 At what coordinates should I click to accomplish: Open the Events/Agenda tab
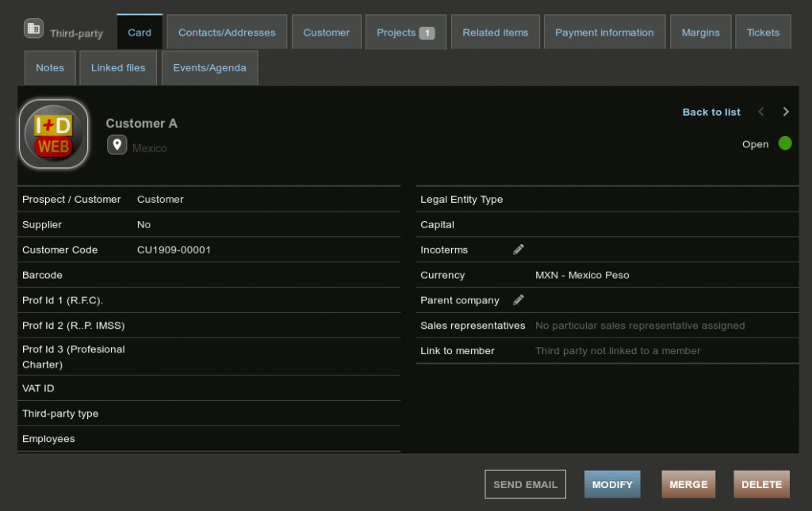(209, 68)
